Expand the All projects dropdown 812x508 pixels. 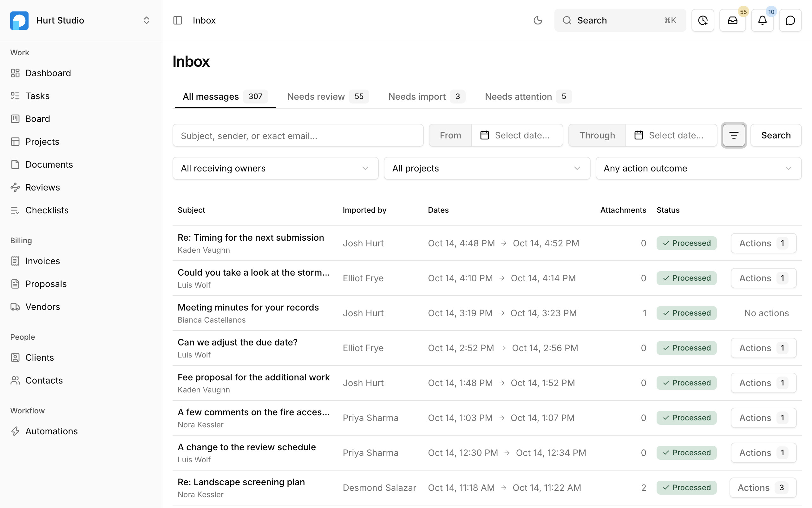coord(487,168)
